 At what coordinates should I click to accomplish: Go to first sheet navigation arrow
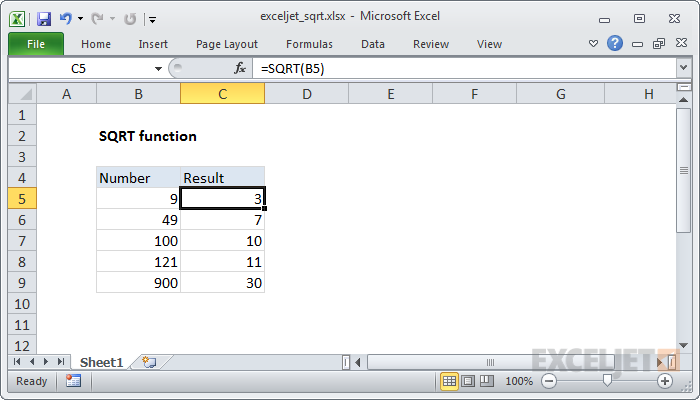17,362
